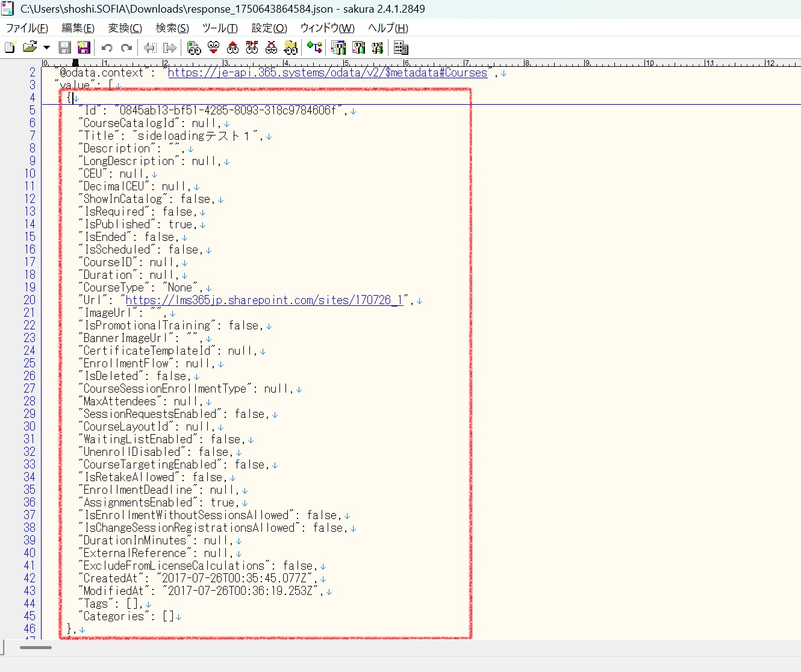
Task: Find previous match with up-arrow eyes icon
Action: pos(232,48)
